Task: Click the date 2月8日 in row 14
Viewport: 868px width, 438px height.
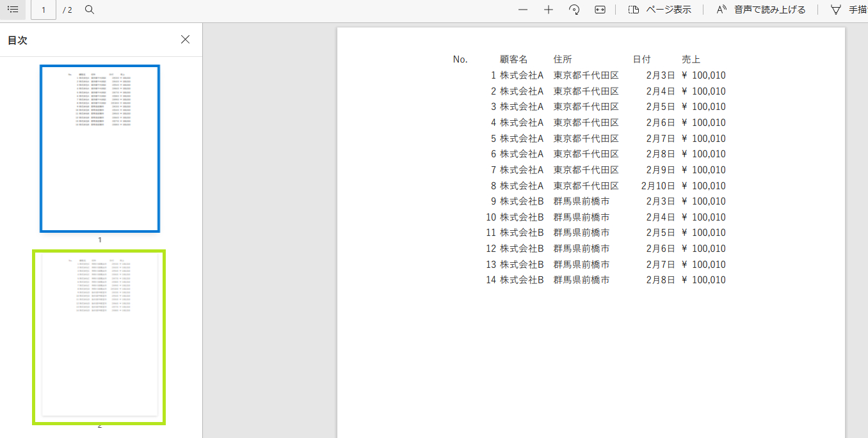Action: [x=661, y=279]
